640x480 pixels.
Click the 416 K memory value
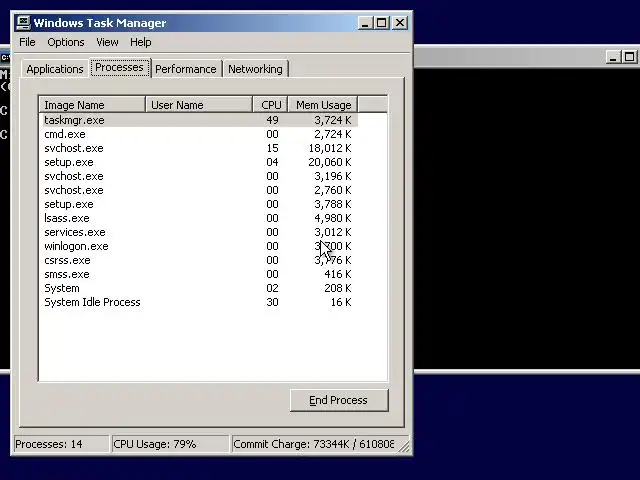(338, 274)
